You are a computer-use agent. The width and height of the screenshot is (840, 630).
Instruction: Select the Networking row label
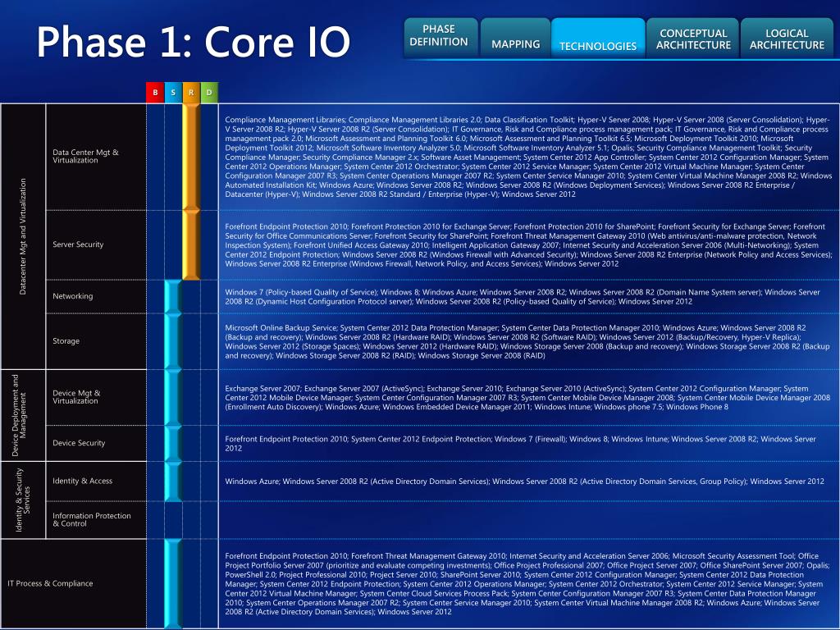point(73,296)
